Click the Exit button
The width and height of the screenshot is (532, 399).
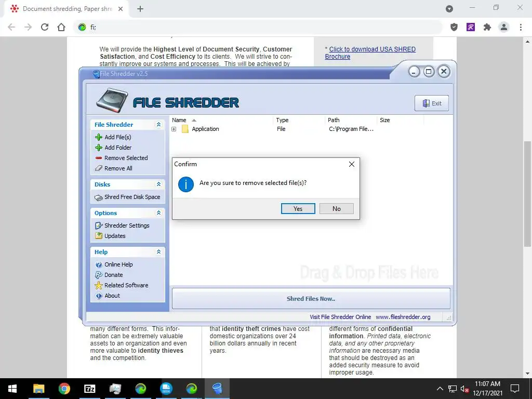pyautogui.click(x=432, y=103)
